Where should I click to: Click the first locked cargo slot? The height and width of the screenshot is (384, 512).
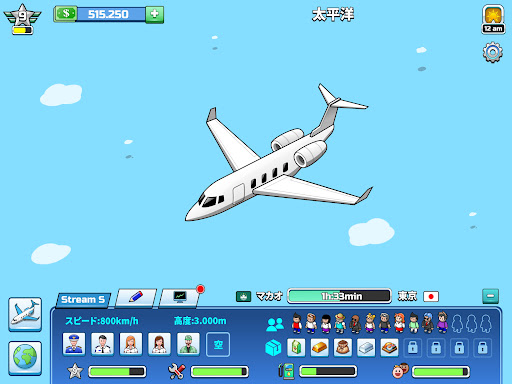[x=413, y=348]
